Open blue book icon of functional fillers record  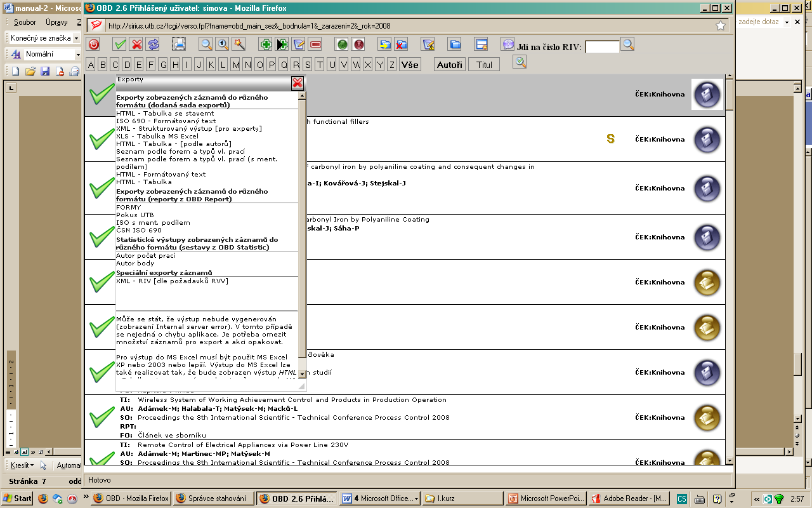point(707,140)
